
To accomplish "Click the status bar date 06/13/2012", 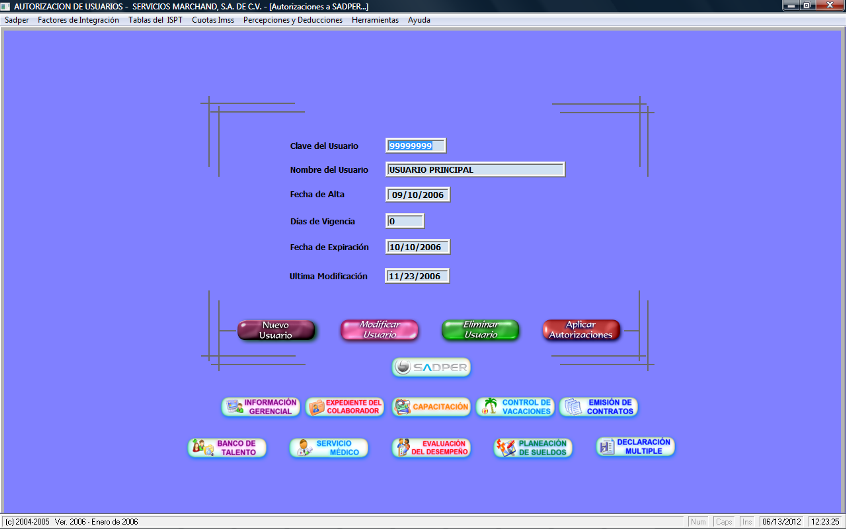I will (x=782, y=522).
